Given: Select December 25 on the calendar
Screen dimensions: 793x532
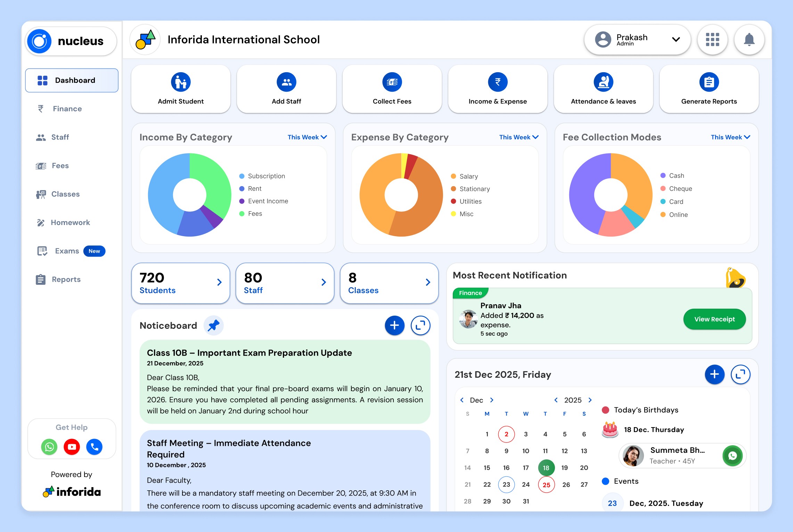Looking at the screenshot, I should pyautogui.click(x=546, y=485).
